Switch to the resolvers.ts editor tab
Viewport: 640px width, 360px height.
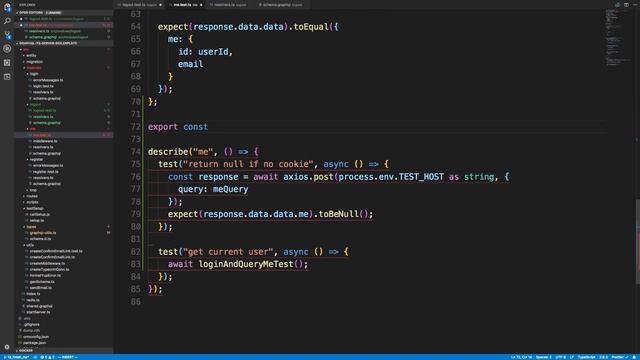click(x=230, y=5)
